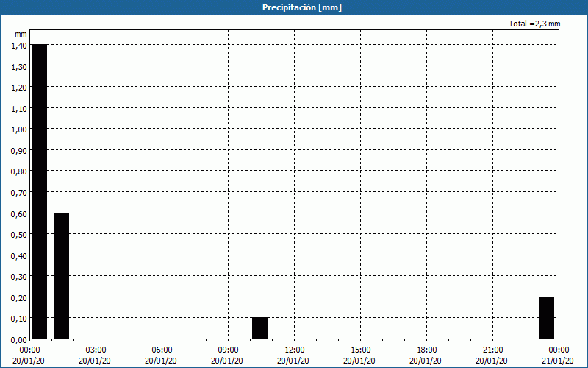
Task: Click the 0,10 mm bar after 09:00
Action: (260, 328)
